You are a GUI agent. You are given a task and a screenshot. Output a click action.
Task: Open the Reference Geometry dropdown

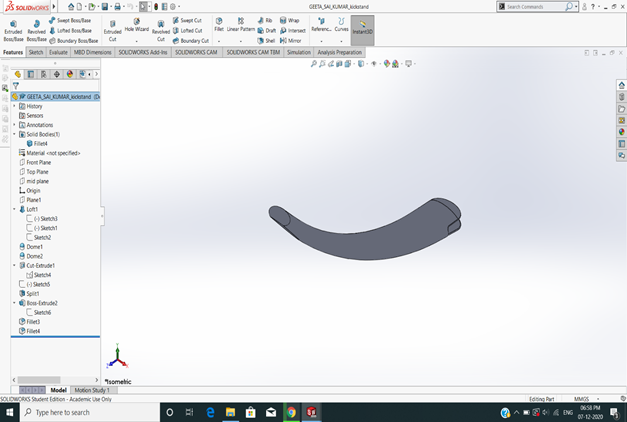pyautogui.click(x=321, y=41)
